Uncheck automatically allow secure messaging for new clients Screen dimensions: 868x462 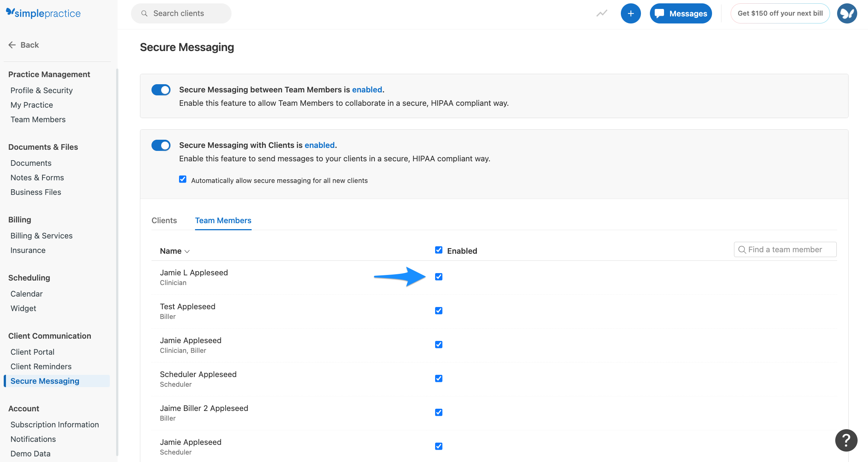tap(182, 179)
